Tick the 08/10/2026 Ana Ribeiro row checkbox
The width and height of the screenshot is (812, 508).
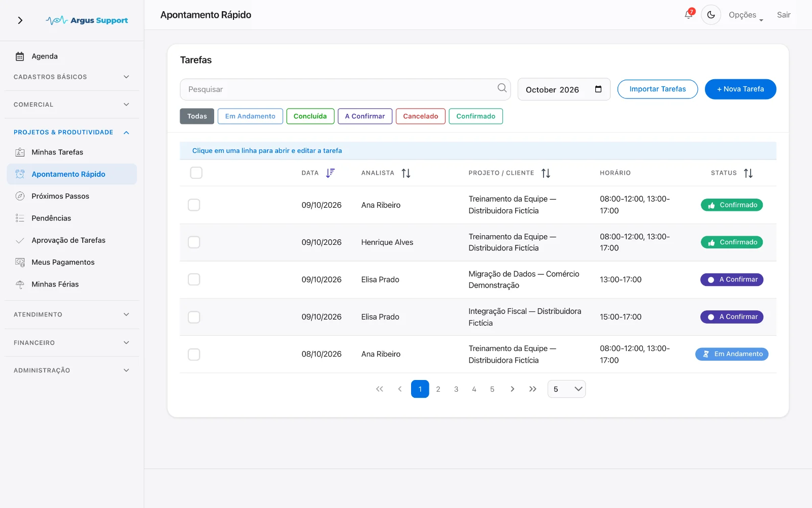[194, 354]
